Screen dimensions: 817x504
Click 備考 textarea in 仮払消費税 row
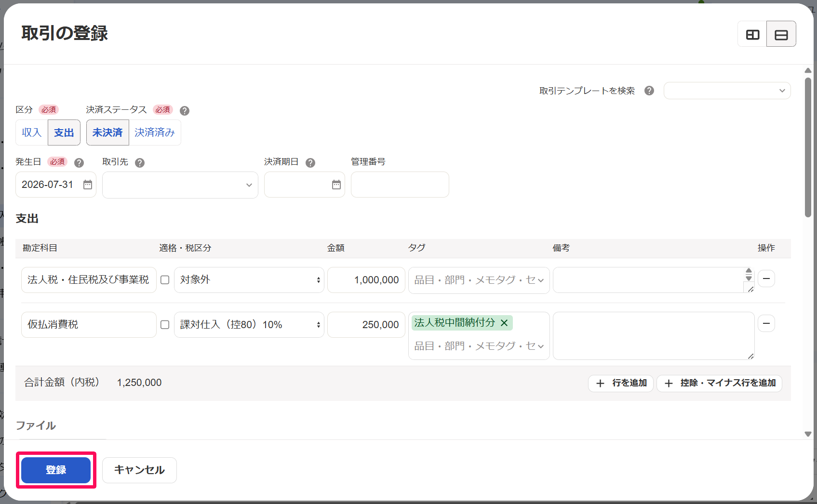click(654, 336)
